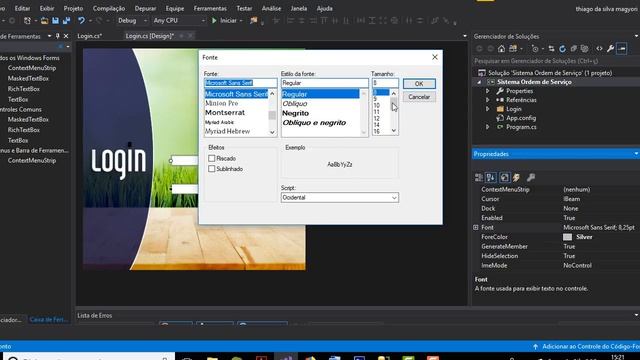Open Propriedades panel header dropdown arrow
Viewport: 640px width, 360px height.
(636, 154)
